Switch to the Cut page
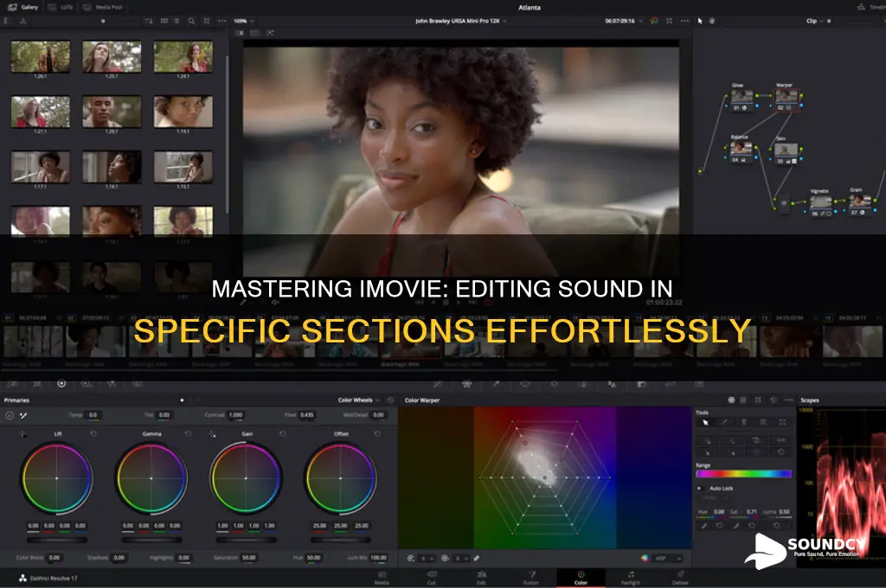This screenshot has height=588, width=886. 432,578
